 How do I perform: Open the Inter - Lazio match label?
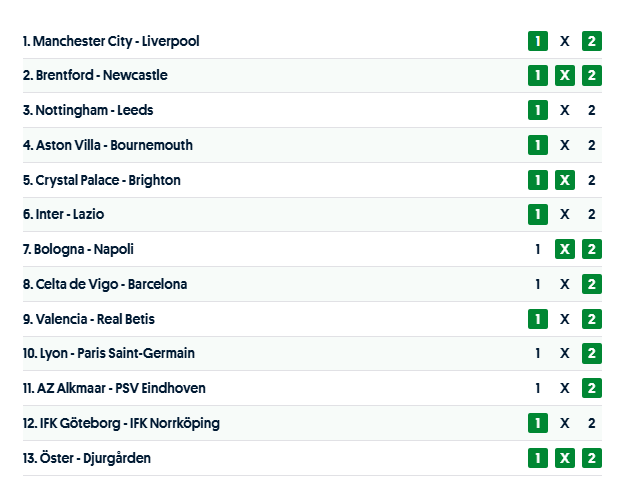click(63, 214)
